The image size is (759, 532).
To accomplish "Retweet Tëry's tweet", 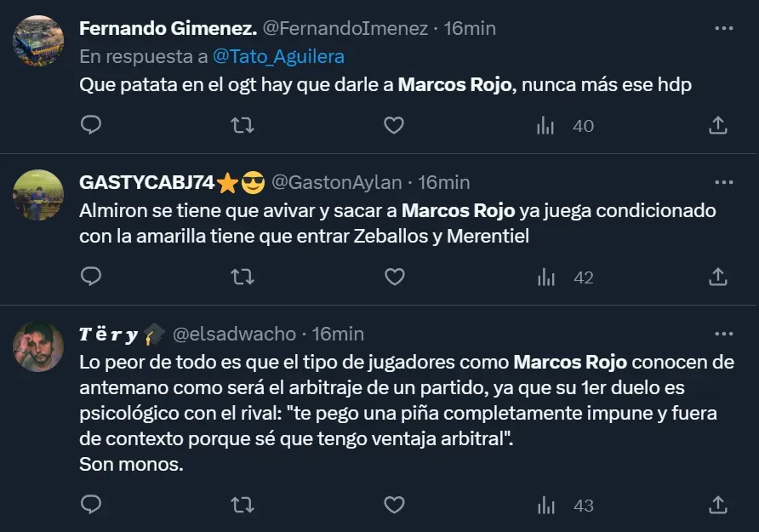I will [243, 505].
